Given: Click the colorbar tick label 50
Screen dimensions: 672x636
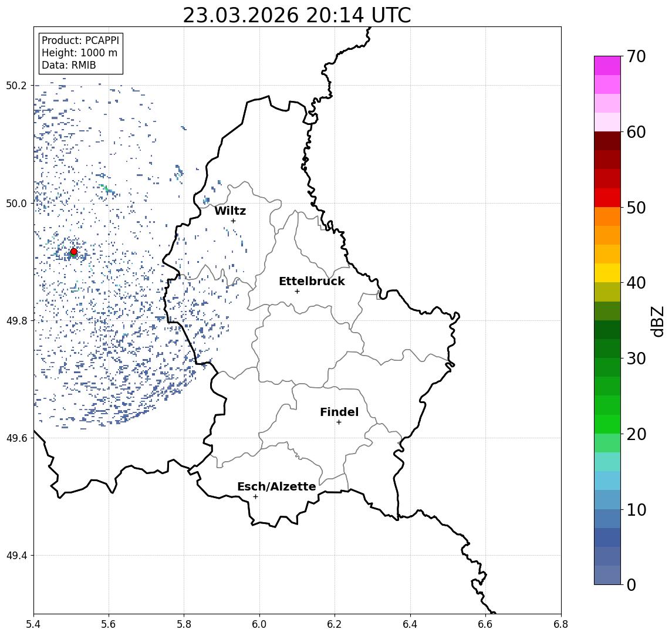Looking at the screenshot, I should 636,208.
